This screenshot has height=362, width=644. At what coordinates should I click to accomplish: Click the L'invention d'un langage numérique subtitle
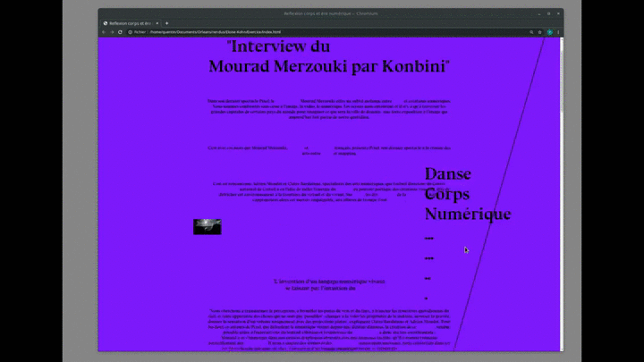coord(321,284)
